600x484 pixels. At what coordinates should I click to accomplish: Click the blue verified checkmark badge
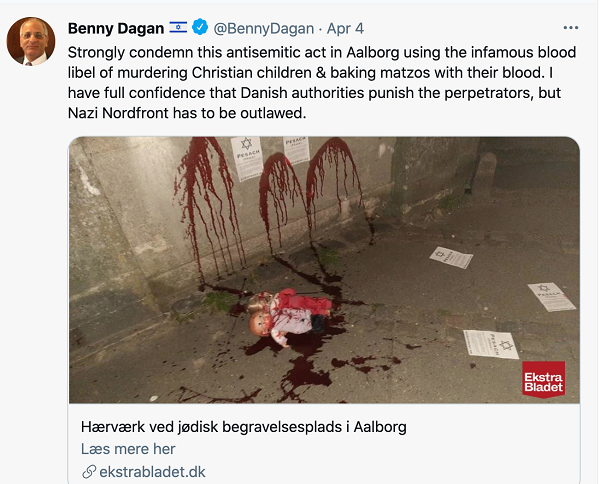200,28
